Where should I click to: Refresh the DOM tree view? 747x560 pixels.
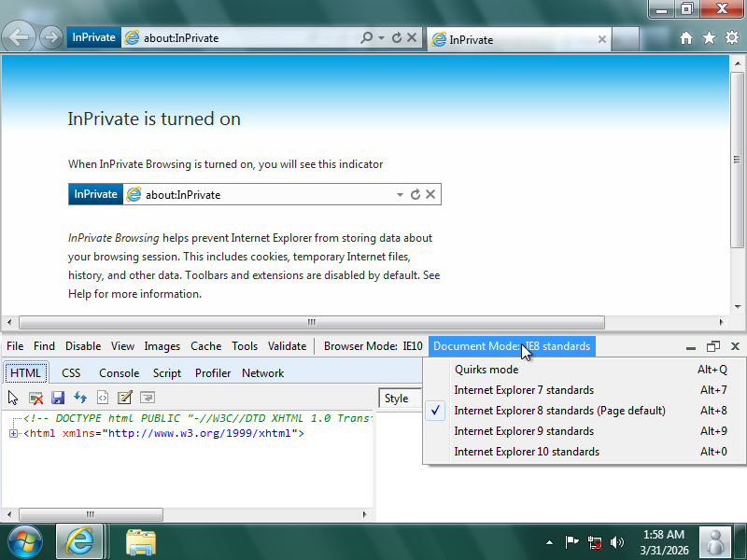tap(80, 398)
